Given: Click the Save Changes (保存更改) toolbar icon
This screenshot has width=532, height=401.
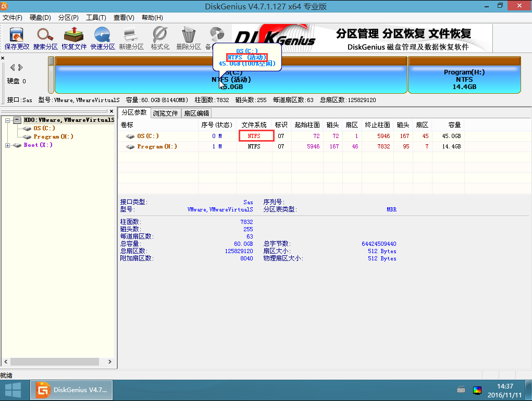Looking at the screenshot, I should click(x=17, y=39).
